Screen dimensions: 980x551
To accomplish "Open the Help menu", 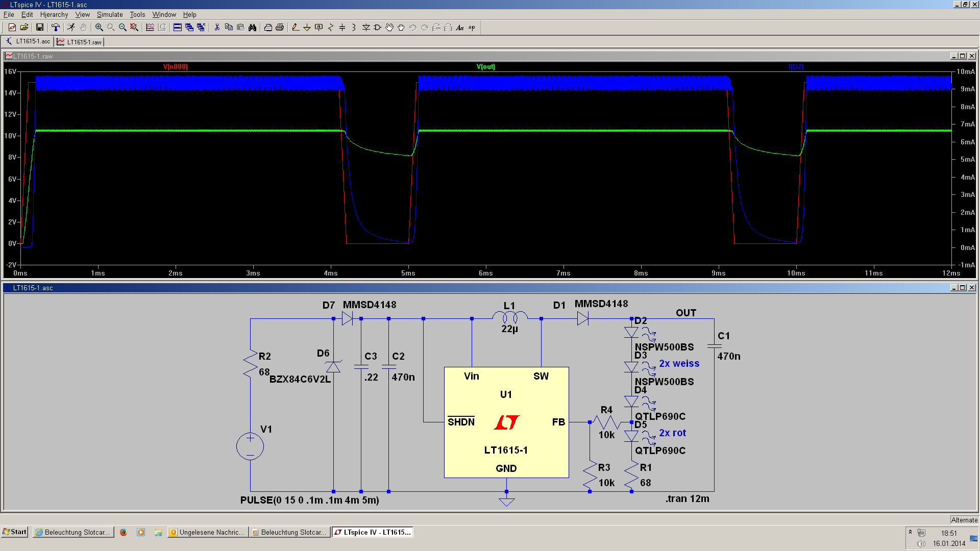I will pos(189,14).
